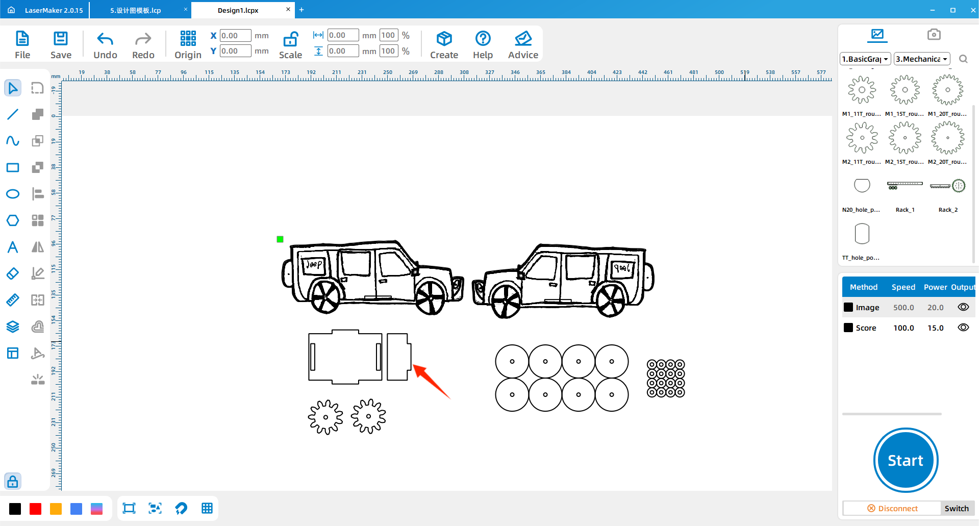
Task: Select the Ellipse shape tool
Action: click(13, 194)
